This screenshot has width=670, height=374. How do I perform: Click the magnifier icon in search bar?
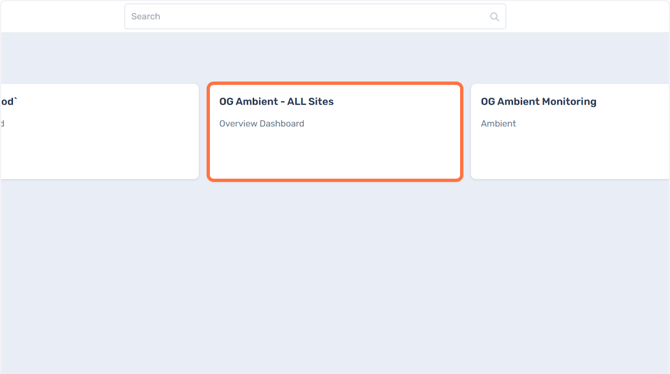(494, 17)
